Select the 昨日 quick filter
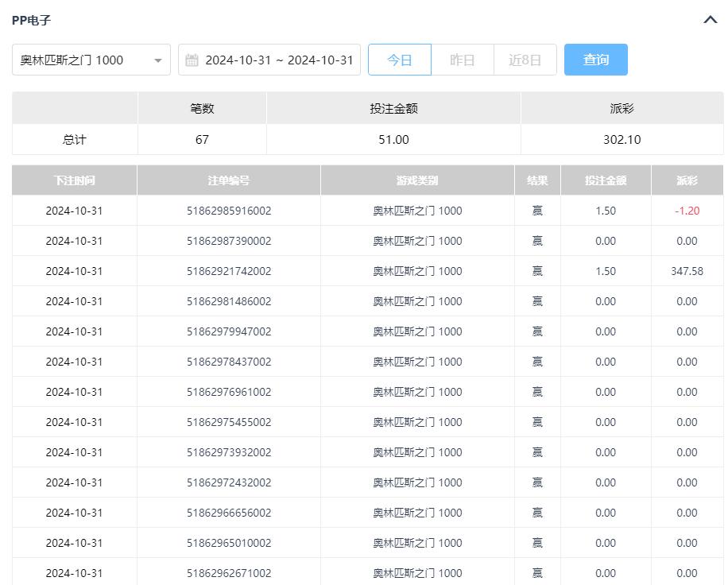Screen dimensions: 728x585 tap(462, 60)
